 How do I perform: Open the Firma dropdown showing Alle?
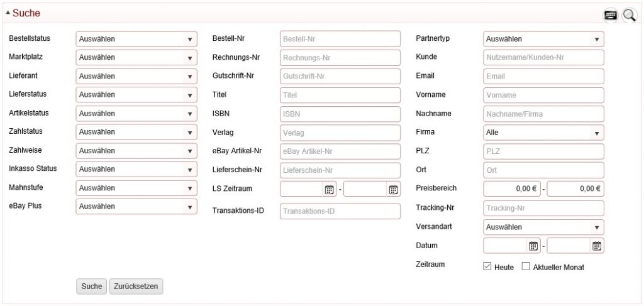(x=543, y=133)
